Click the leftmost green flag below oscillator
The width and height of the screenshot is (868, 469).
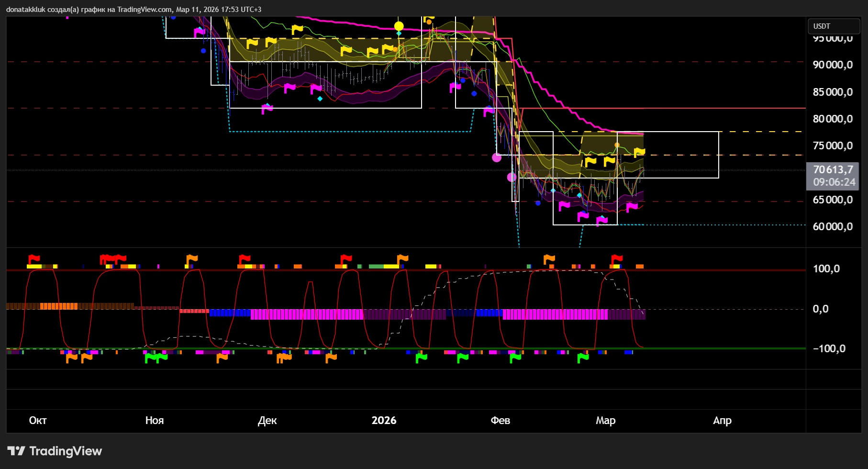tap(150, 357)
